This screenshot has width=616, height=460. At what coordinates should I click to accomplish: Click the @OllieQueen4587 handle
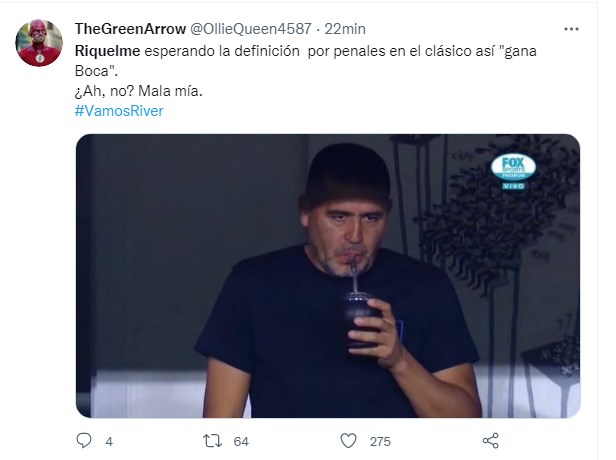coord(252,28)
